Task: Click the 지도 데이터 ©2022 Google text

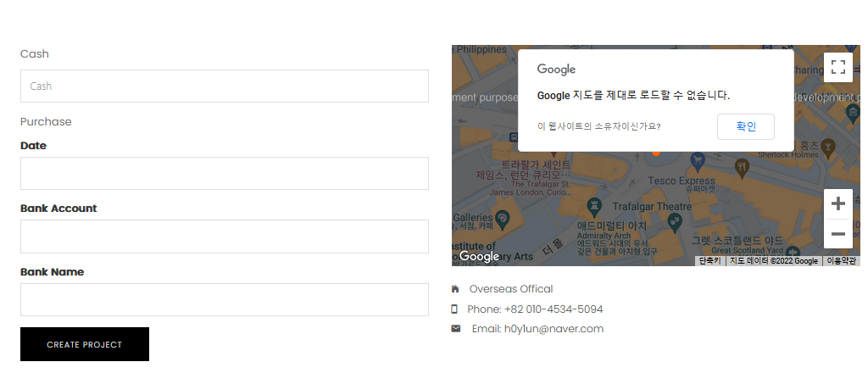Action: click(x=773, y=260)
